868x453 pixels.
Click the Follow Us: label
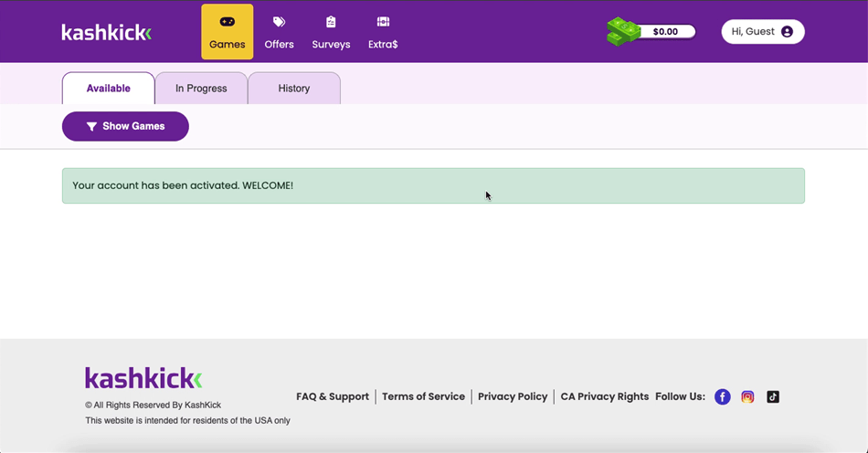(x=681, y=396)
